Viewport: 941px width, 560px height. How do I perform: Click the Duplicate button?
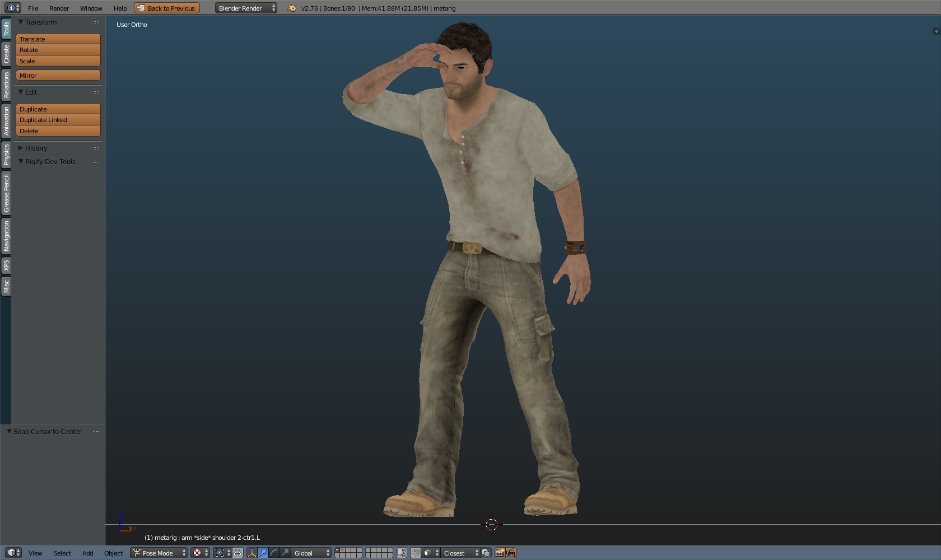coord(58,109)
